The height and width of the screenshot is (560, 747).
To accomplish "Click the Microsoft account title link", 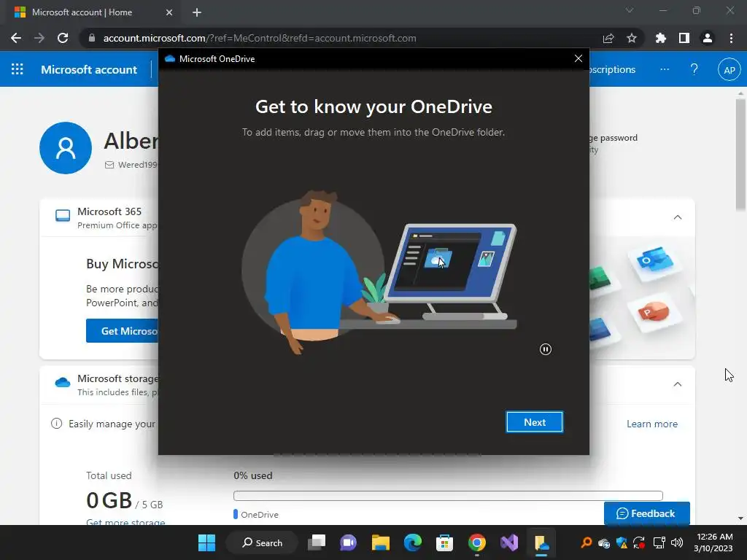I will click(x=89, y=69).
